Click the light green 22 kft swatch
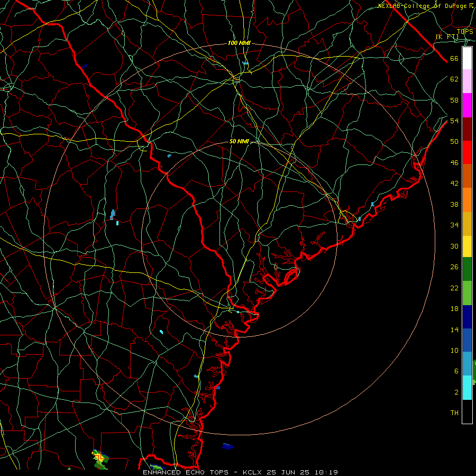 (x=467, y=293)
